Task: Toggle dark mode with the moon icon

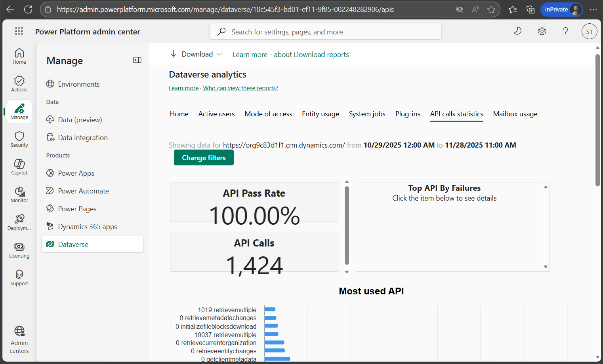Action: tap(517, 31)
